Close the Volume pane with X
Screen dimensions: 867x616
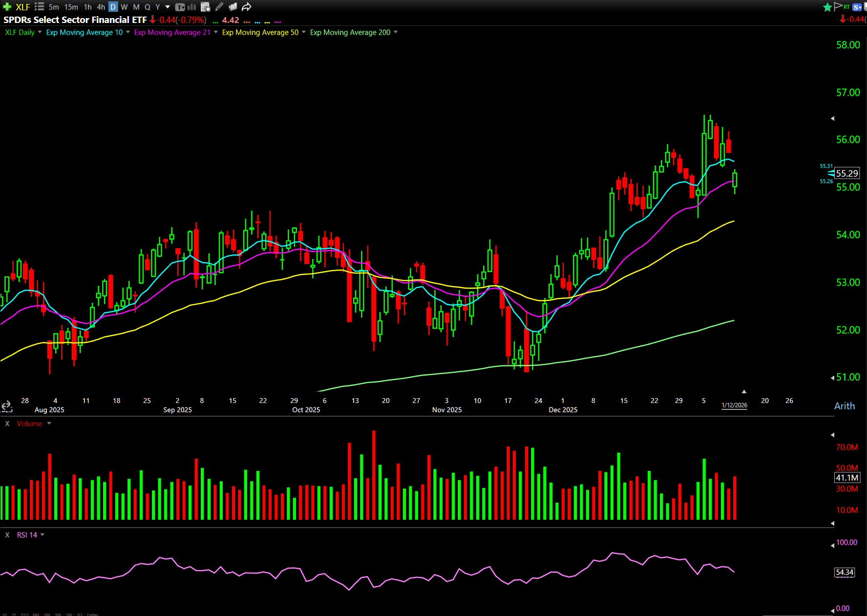pos(7,424)
